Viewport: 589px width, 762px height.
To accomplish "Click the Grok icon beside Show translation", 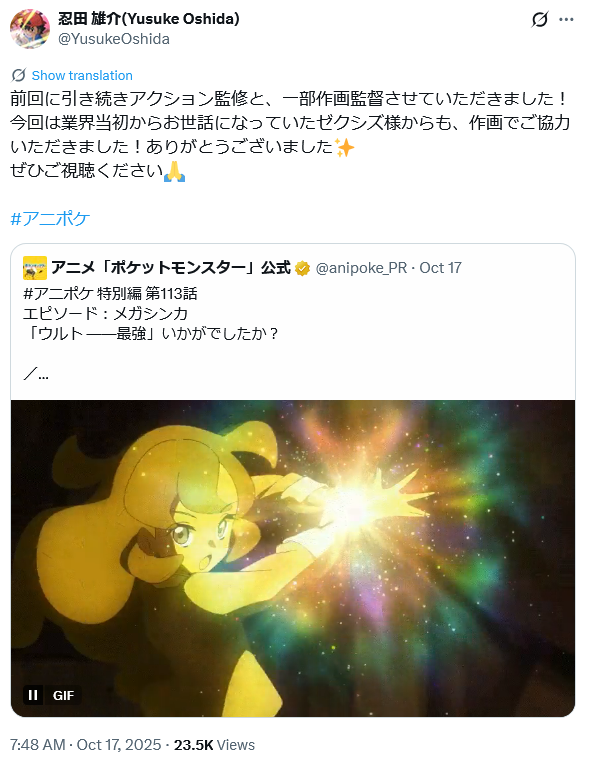I will pos(18,75).
